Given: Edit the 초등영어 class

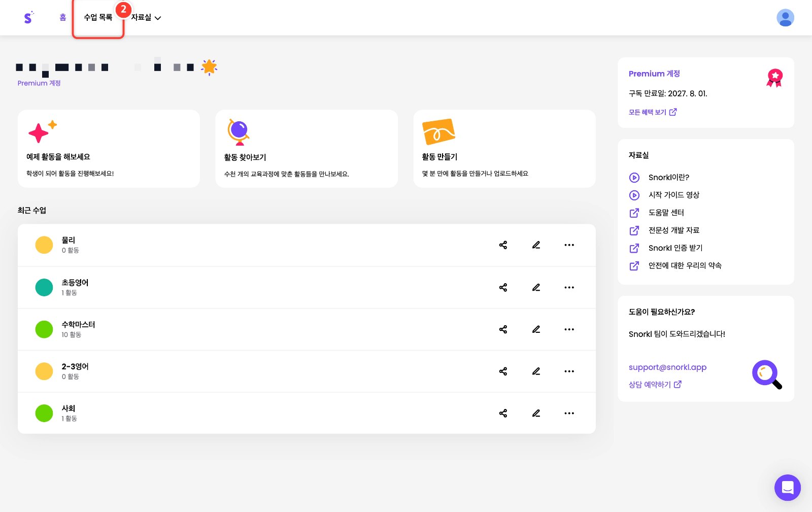Looking at the screenshot, I should tap(536, 288).
